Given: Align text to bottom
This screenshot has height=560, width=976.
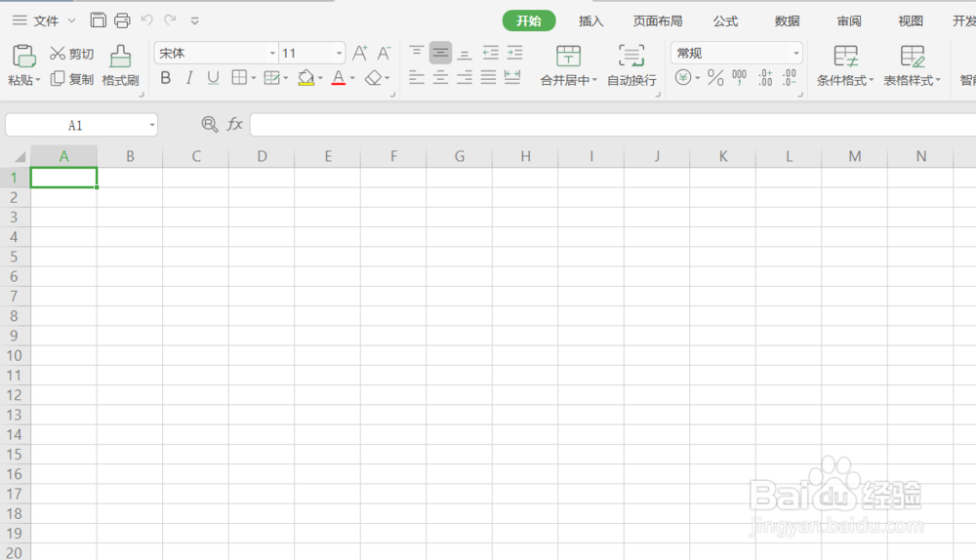Looking at the screenshot, I should [x=465, y=54].
